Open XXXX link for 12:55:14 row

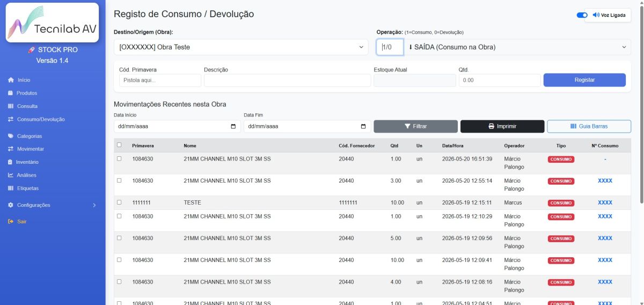tap(605, 180)
